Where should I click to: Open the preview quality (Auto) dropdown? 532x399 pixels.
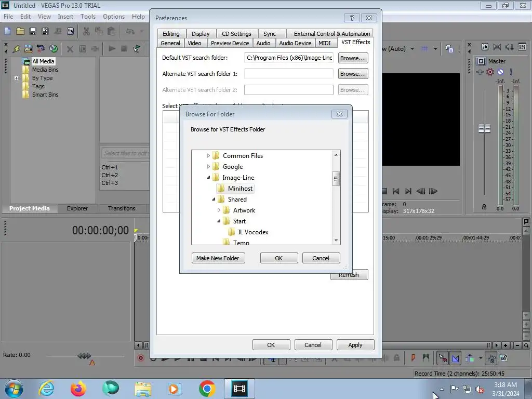tap(412, 49)
